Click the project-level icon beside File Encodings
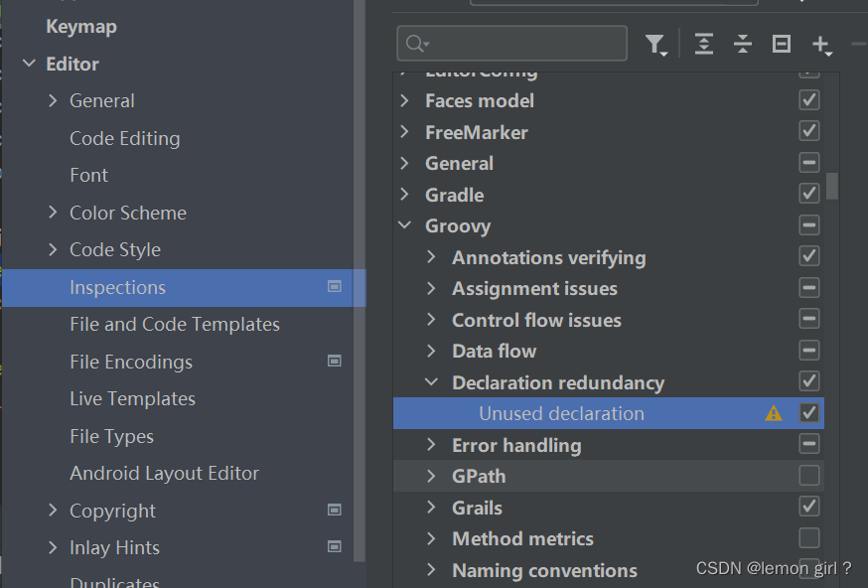 tap(335, 361)
